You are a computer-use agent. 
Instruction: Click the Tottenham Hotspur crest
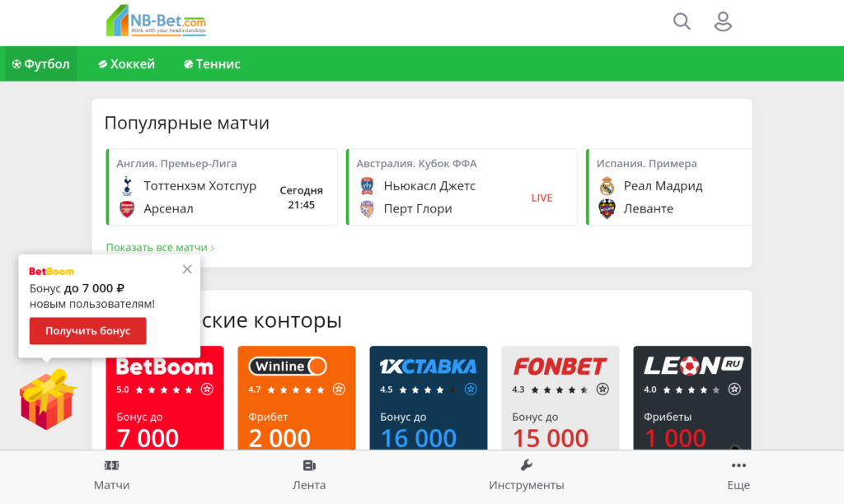[x=127, y=186]
